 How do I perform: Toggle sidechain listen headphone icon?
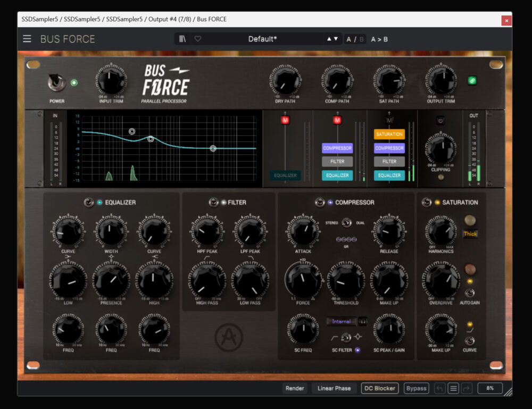[x=363, y=321]
